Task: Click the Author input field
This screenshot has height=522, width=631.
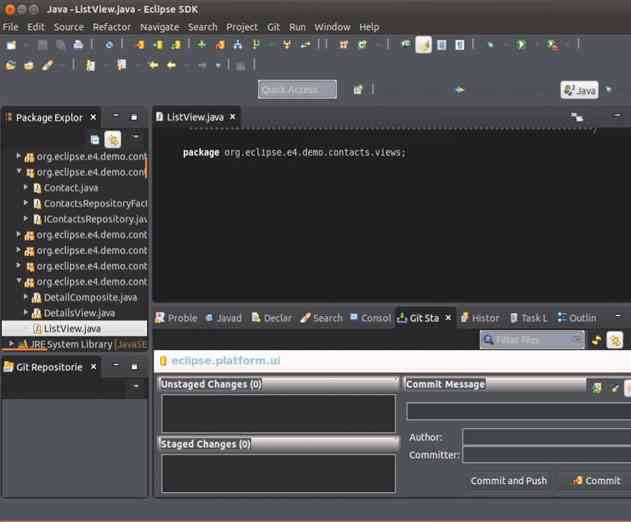Action: pos(546,437)
